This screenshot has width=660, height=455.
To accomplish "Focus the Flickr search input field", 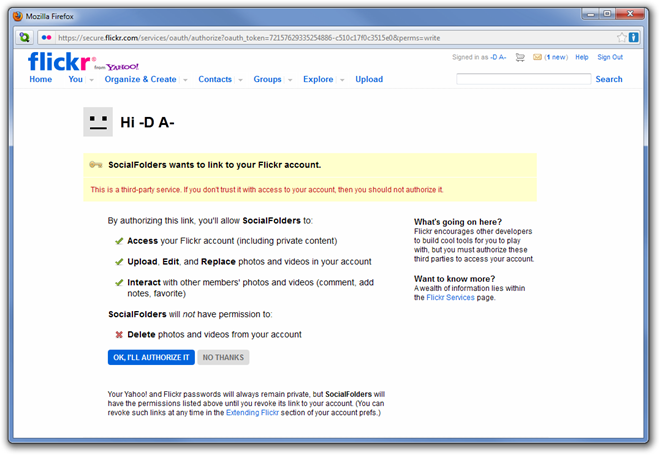I will [524, 79].
